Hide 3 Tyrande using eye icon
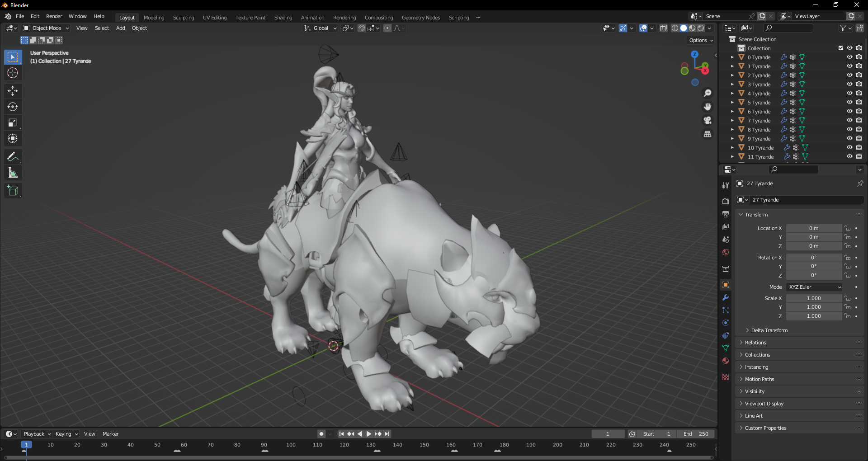This screenshot has height=461, width=868. point(849,85)
